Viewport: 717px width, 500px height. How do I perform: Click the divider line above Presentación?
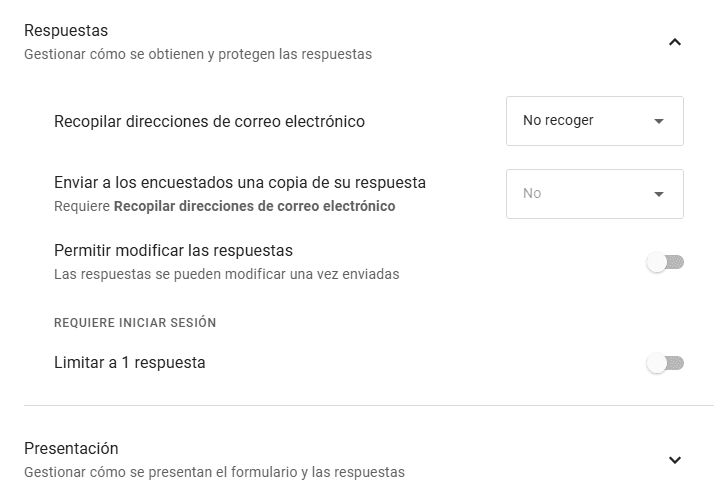click(x=369, y=405)
